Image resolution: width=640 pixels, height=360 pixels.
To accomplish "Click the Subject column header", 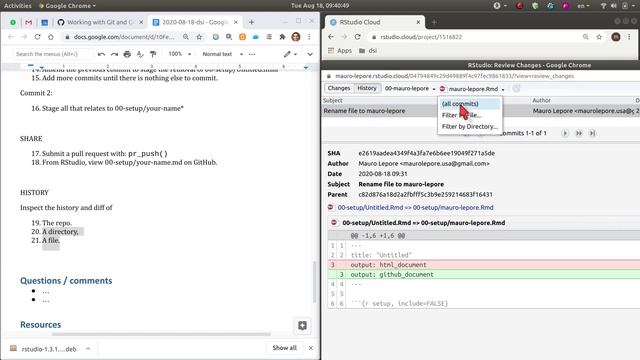I will pyautogui.click(x=333, y=100).
